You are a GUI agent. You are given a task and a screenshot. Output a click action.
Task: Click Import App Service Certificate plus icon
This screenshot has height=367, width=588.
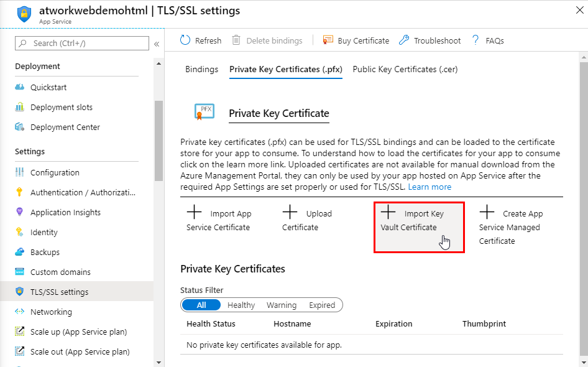point(195,213)
